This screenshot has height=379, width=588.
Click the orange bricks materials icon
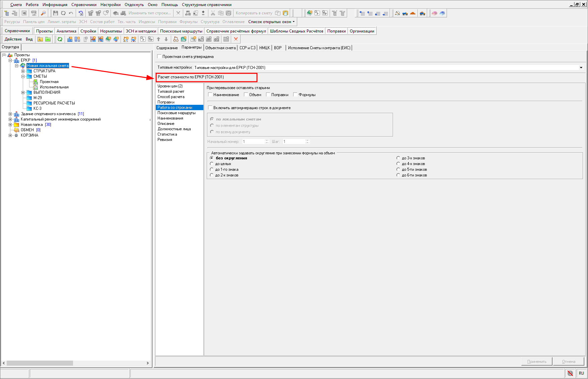pyautogui.click(x=413, y=13)
